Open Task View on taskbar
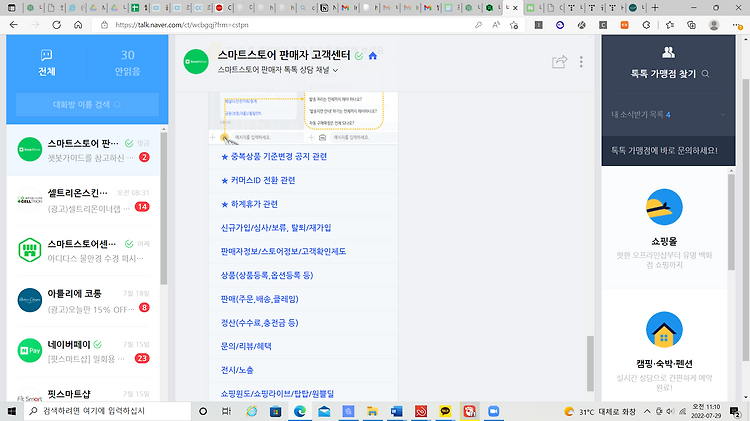This screenshot has width=750, height=421. (x=226, y=411)
